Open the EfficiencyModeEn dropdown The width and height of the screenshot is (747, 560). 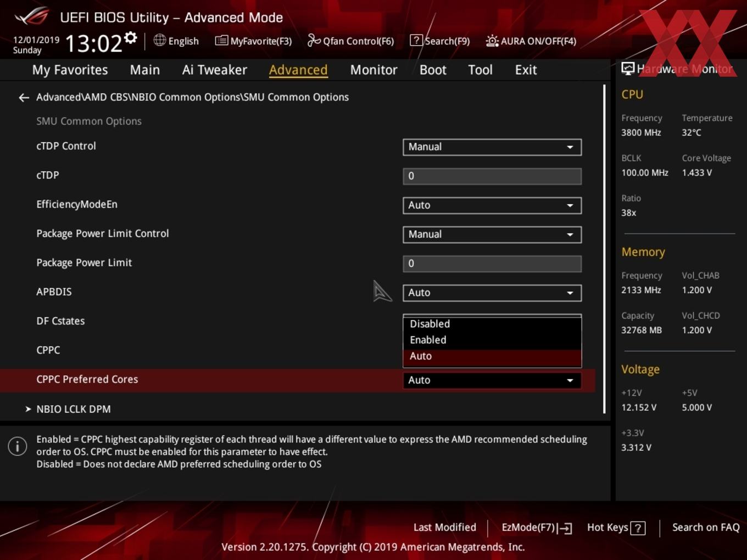[492, 205]
